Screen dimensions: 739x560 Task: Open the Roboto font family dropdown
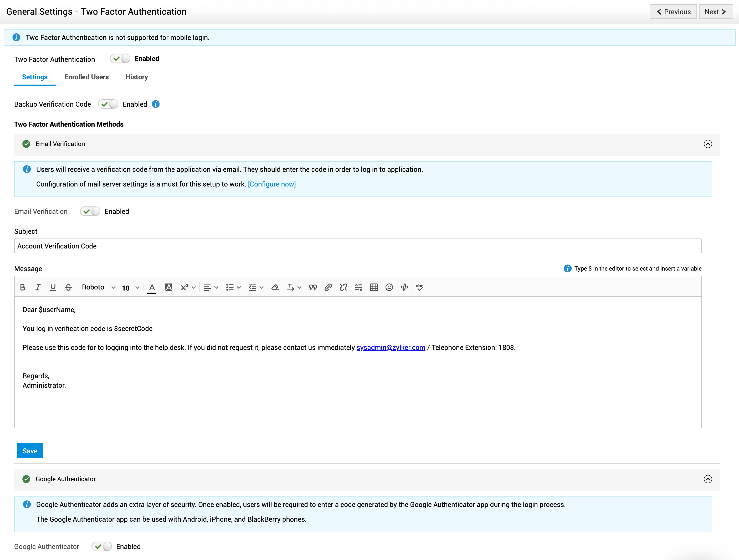(x=99, y=287)
